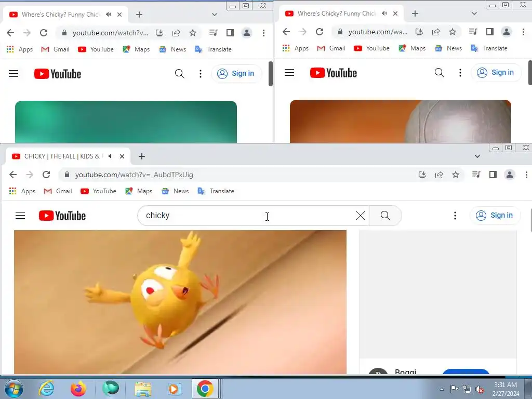Mute the tab audio in top-left window
The image size is (532, 399).
(x=108, y=15)
